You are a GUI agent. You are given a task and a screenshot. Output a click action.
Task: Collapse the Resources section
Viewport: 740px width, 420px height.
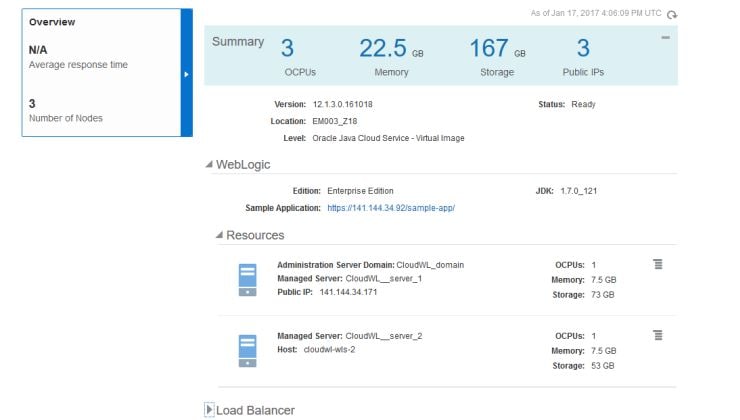click(x=220, y=235)
